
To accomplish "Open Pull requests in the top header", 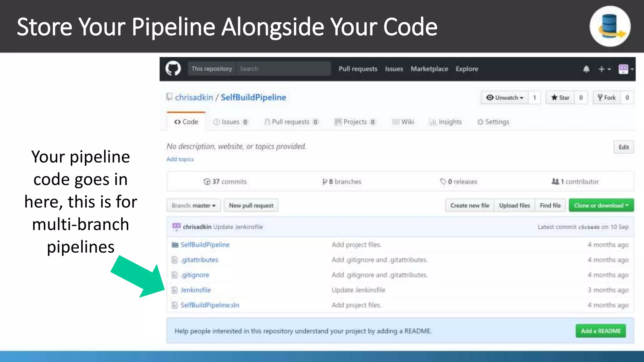I will [358, 69].
